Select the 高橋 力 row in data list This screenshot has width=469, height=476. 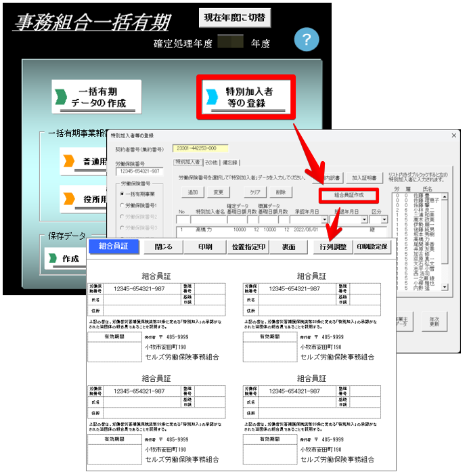pos(282,230)
